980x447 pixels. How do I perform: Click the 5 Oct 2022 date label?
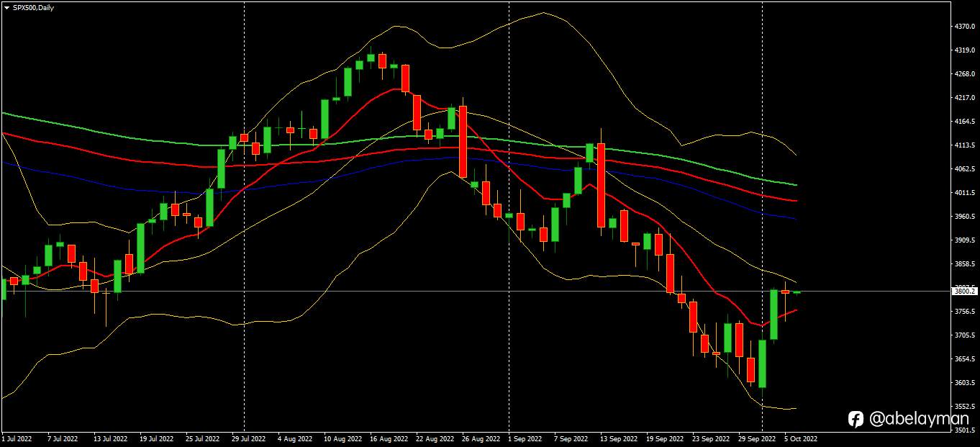pos(802,438)
